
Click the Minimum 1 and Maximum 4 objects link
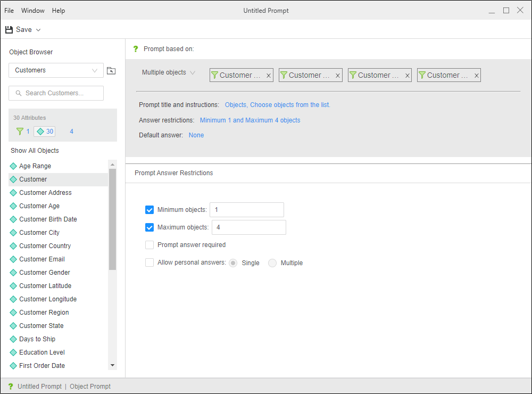[250, 120]
